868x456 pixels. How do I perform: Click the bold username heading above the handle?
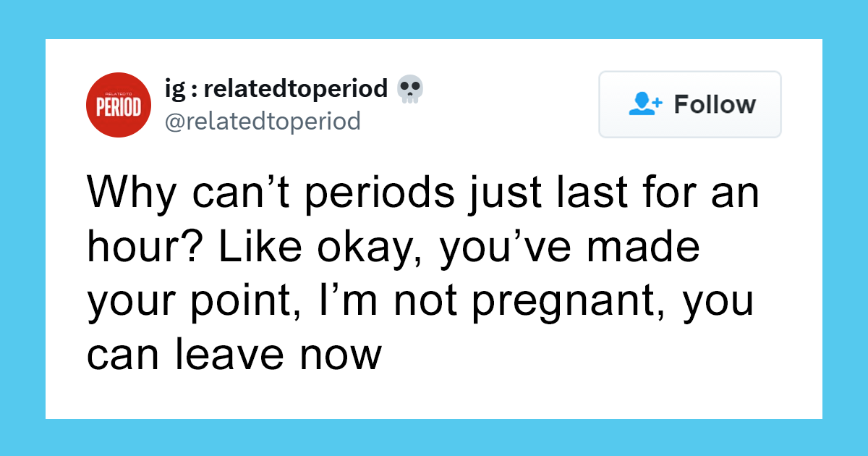[x=273, y=88]
